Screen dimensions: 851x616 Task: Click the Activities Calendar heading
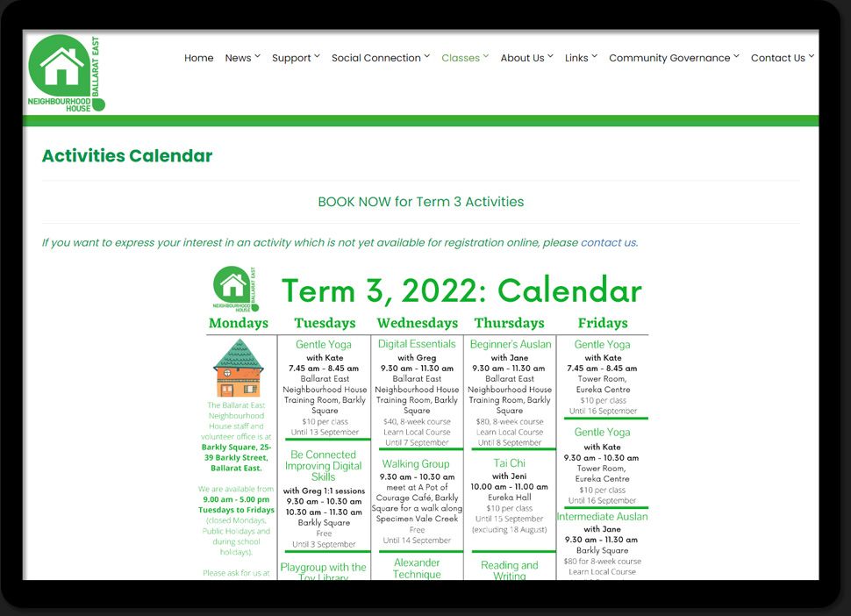127,156
